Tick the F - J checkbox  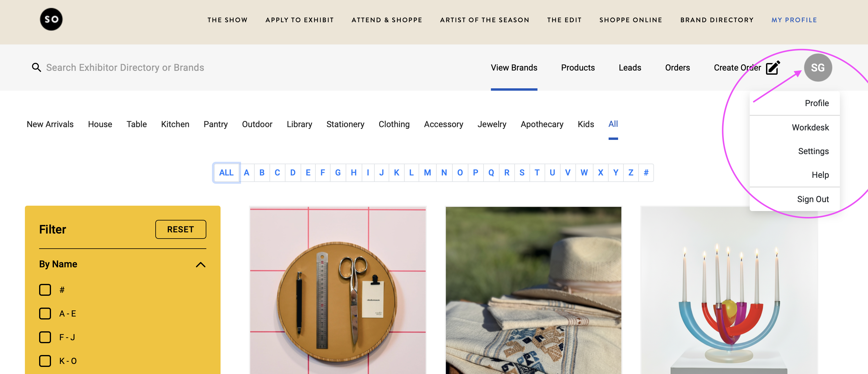(x=45, y=337)
